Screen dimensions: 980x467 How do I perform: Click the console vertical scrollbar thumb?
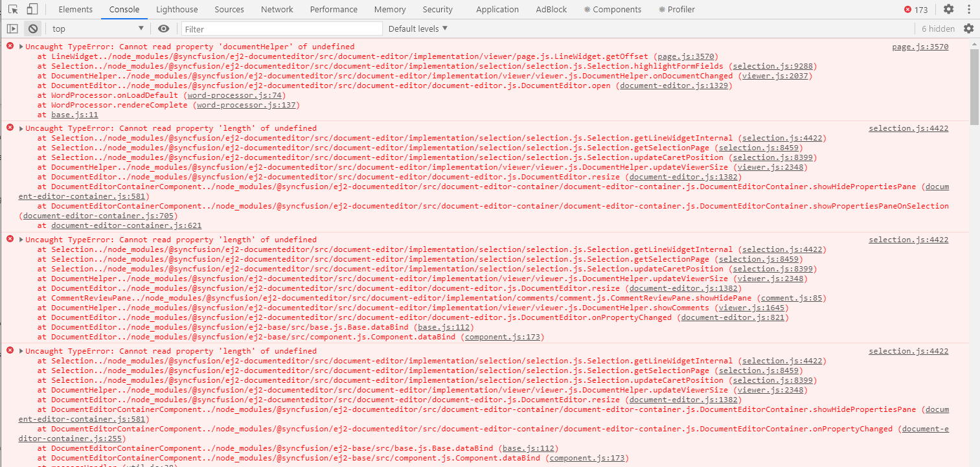click(x=974, y=84)
